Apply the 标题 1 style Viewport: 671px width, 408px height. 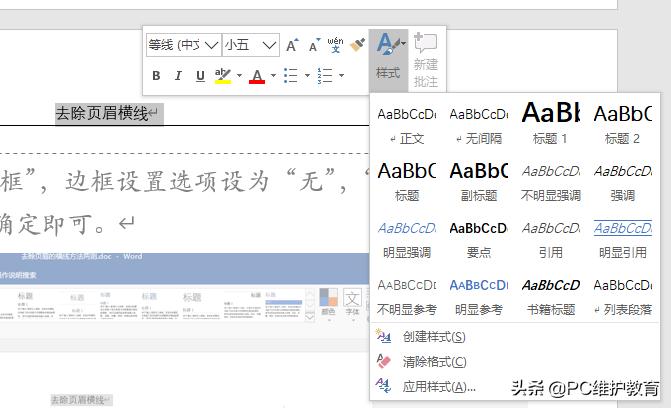551,125
